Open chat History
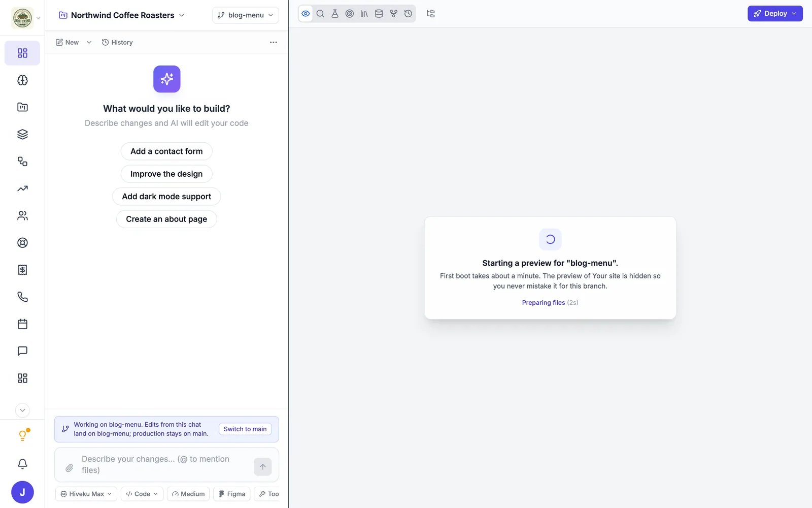The height and width of the screenshot is (508, 812). 117,42
